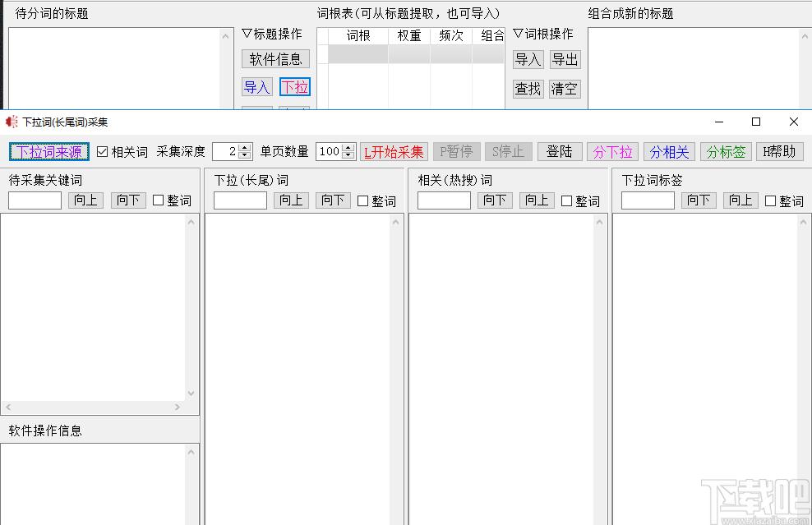Focus the 单页数量 value field
Screen dimensions: 812x525
[x=329, y=151]
